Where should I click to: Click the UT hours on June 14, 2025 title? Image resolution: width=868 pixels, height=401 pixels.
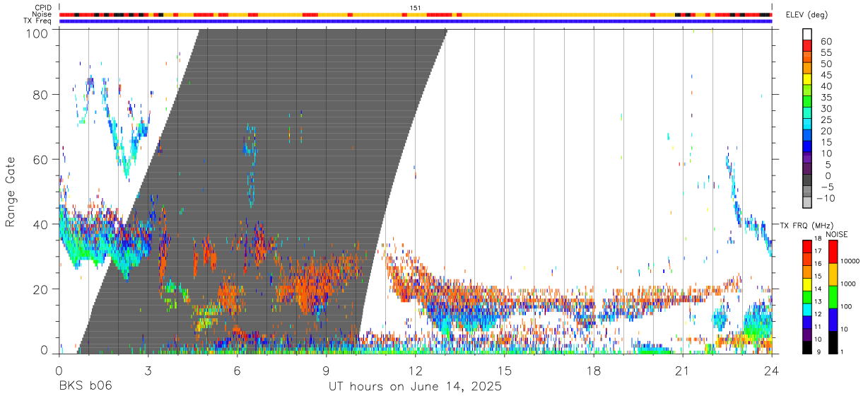point(415,387)
